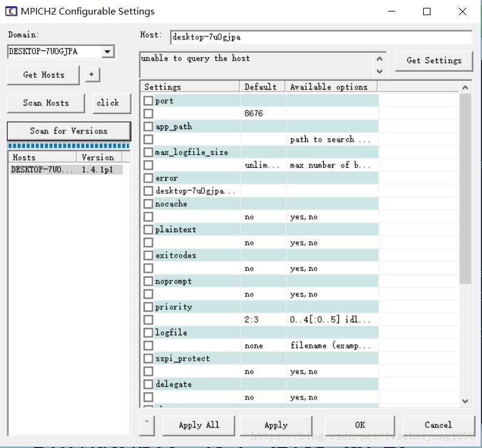Image resolution: width=482 pixels, height=448 pixels.
Task: Click the Hosts column header
Action: click(42, 158)
